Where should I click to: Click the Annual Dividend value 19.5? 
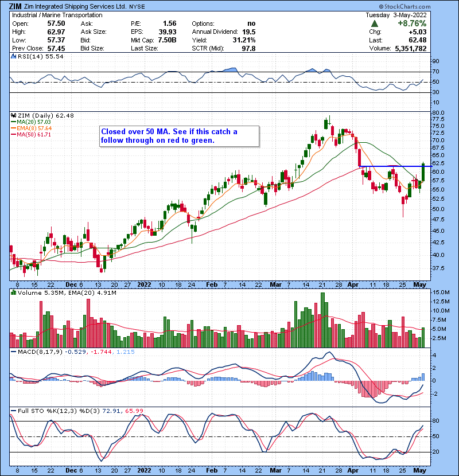click(249, 32)
